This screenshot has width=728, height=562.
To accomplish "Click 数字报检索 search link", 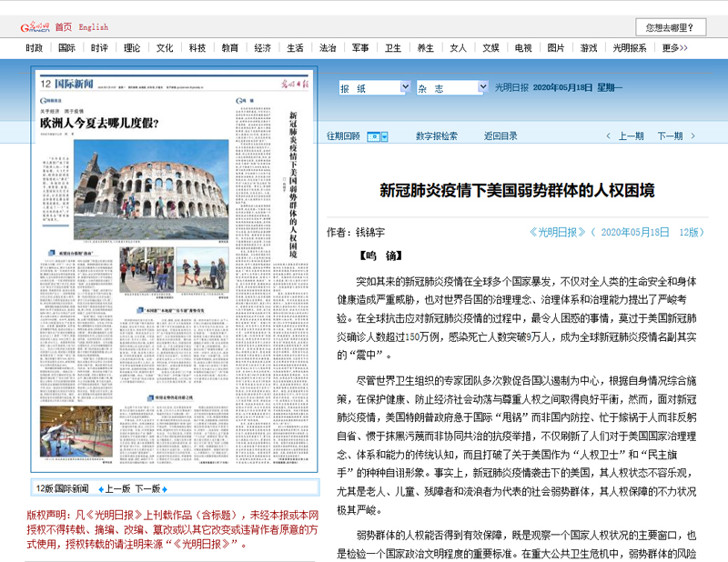I will click(437, 136).
